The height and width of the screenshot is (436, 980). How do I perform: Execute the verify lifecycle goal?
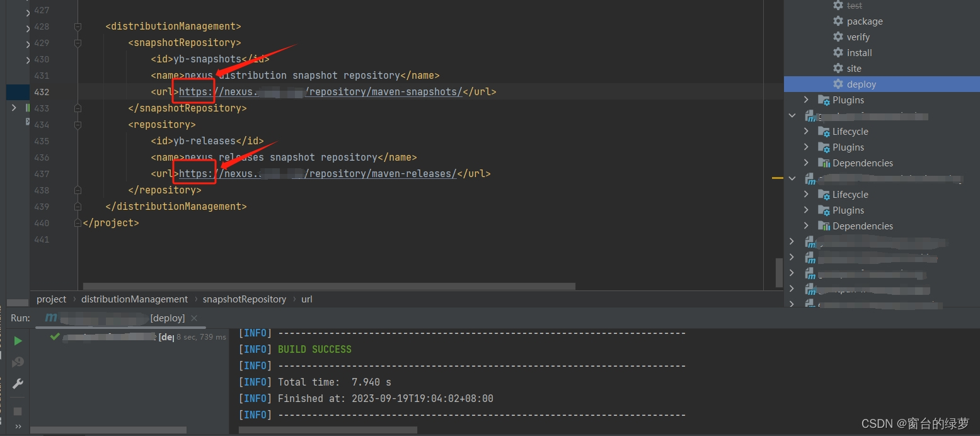pos(857,37)
